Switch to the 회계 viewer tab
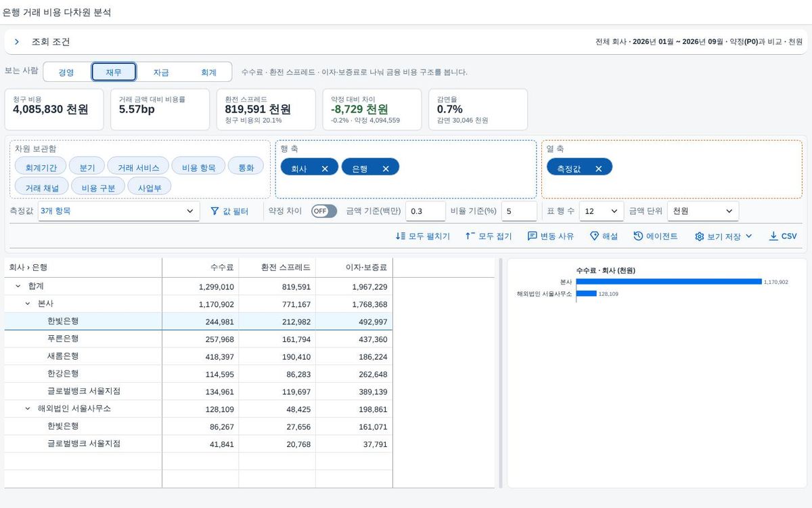 coord(208,72)
